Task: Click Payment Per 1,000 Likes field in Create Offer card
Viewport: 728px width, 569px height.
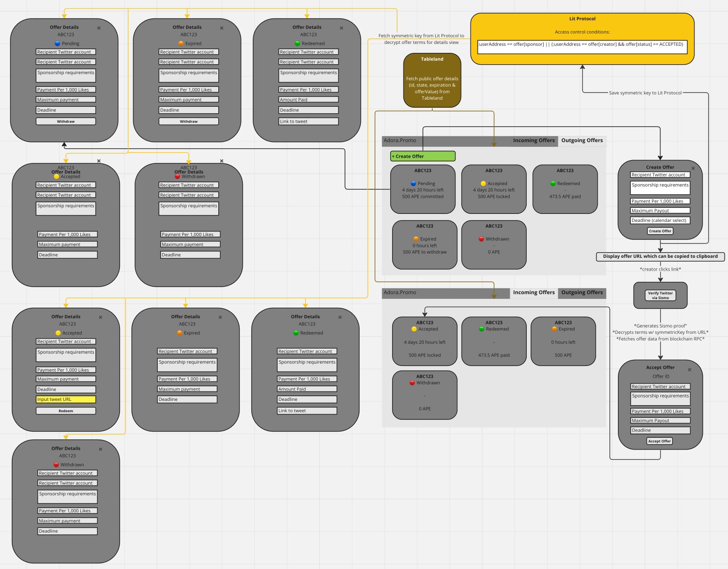Action: [660, 201]
